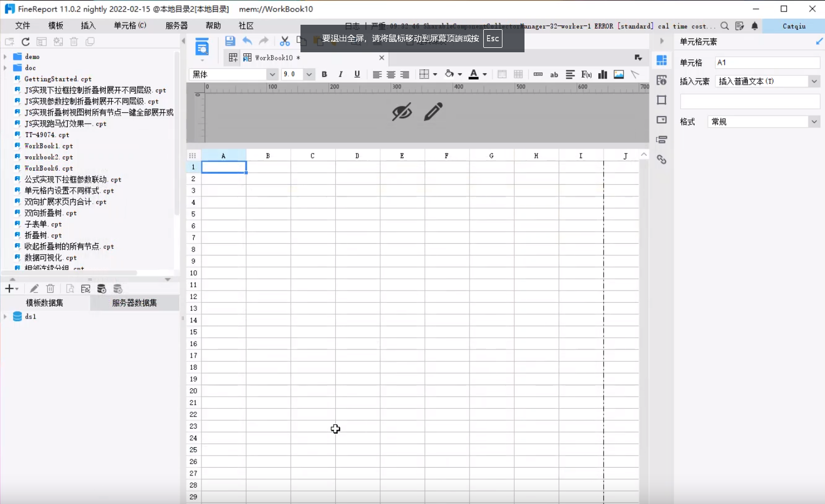
Task: Toggle header area visibility eye icon
Action: pos(402,112)
